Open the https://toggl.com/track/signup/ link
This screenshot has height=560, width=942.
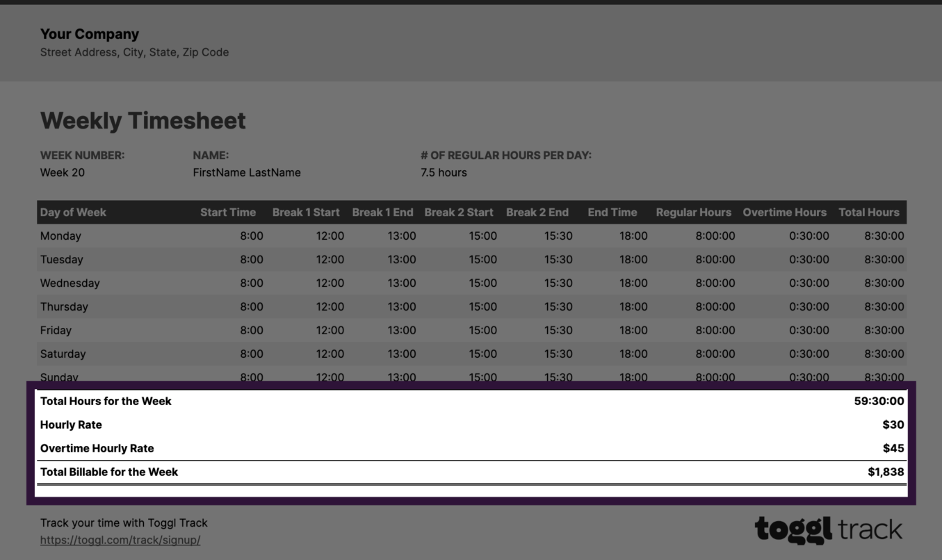click(x=120, y=540)
